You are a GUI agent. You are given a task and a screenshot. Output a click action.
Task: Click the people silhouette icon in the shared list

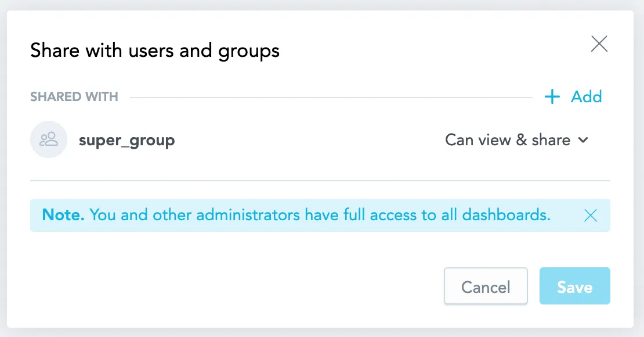click(49, 139)
